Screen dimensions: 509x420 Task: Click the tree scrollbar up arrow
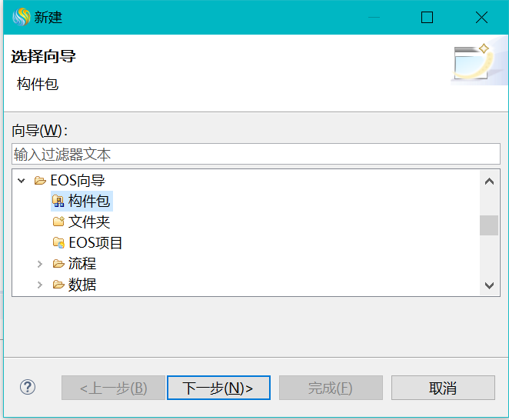point(489,182)
